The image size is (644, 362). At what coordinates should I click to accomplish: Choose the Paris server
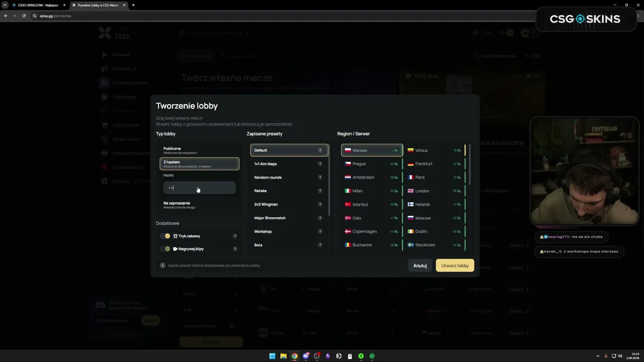(435, 177)
